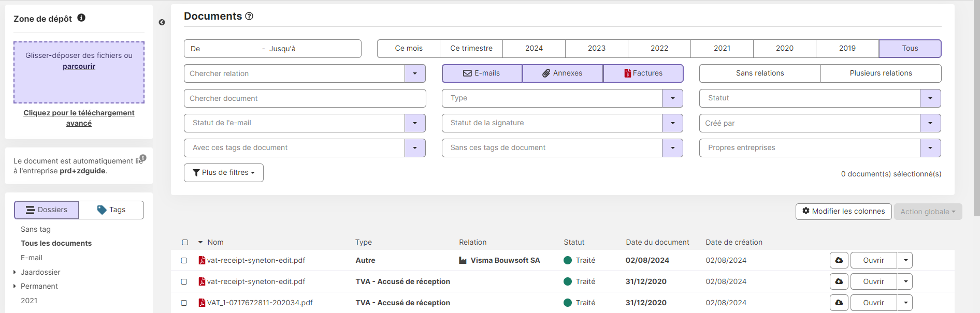980x313 pixels.
Task: Open the Visma Bouwsoft SA row document with Ouvrir
Action: coord(873,260)
